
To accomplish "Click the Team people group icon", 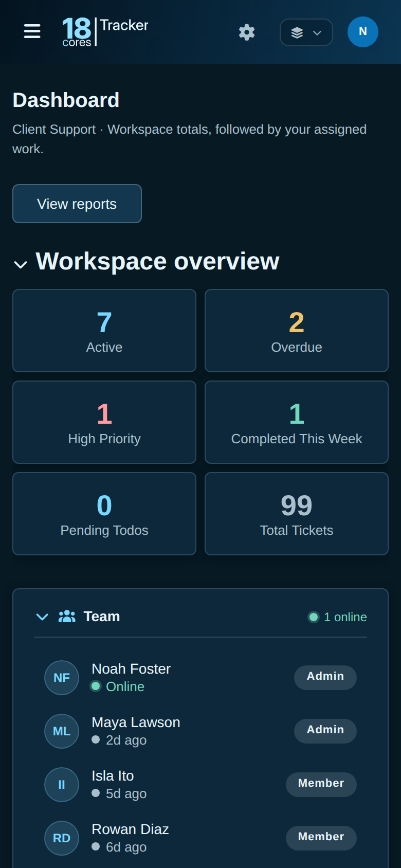I will pos(67,616).
